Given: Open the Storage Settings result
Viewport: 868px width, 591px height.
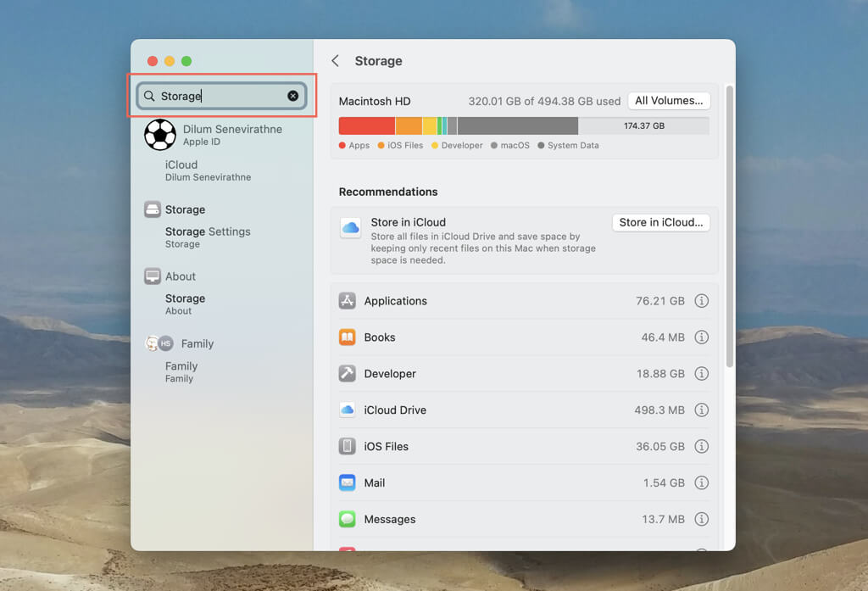Looking at the screenshot, I should point(208,237).
